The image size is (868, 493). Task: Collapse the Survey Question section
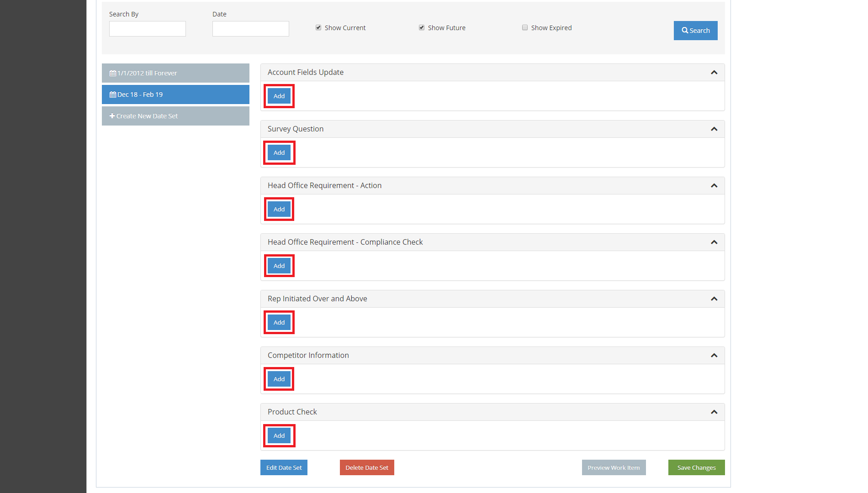pyautogui.click(x=714, y=129)
